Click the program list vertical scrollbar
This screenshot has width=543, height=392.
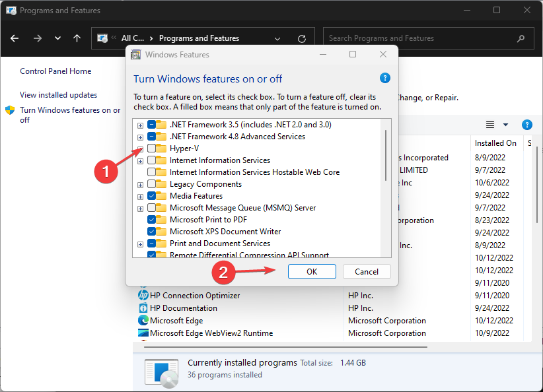point(537,184)
